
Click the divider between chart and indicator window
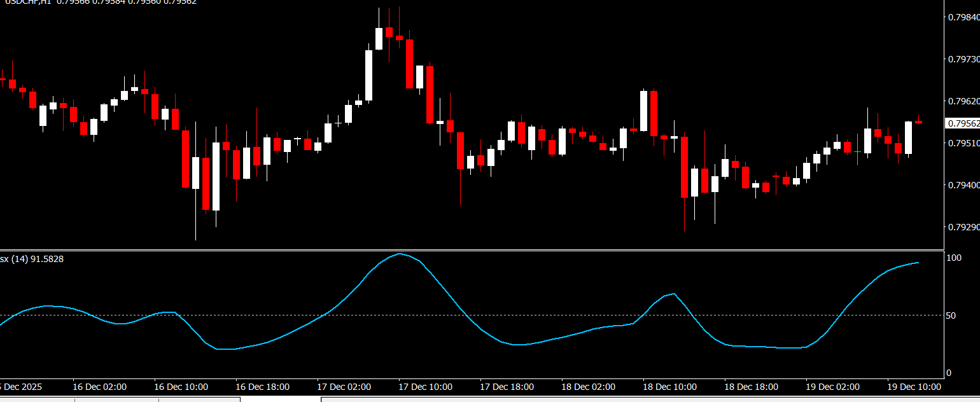[x=471, y=250]
